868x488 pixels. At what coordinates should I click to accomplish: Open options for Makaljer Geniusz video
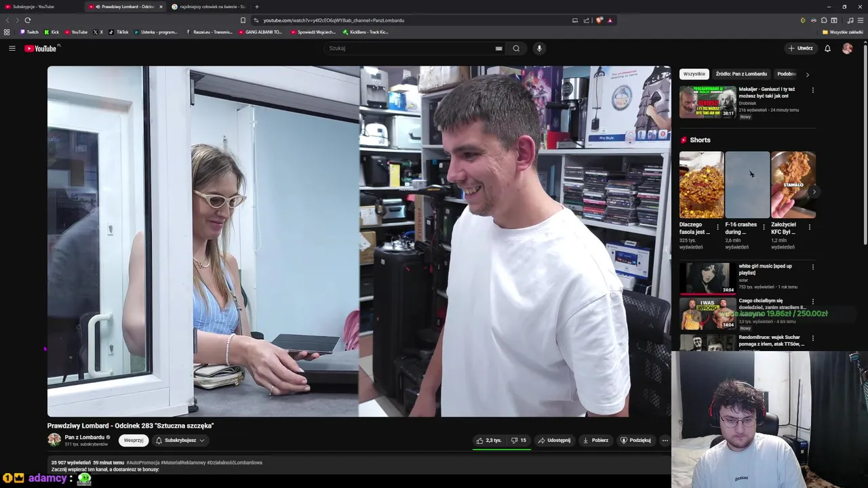(812, 89)
